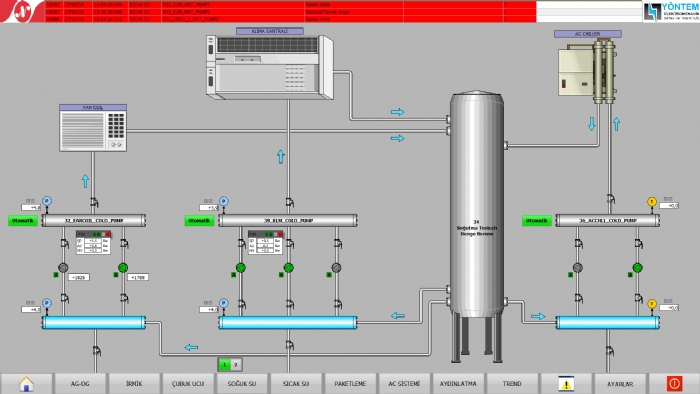This screenshot has width=700, height=394.
Task: Click gray stopped pump under 32_FANCOIL_COLD_PUMP
Action: point(63,268)
